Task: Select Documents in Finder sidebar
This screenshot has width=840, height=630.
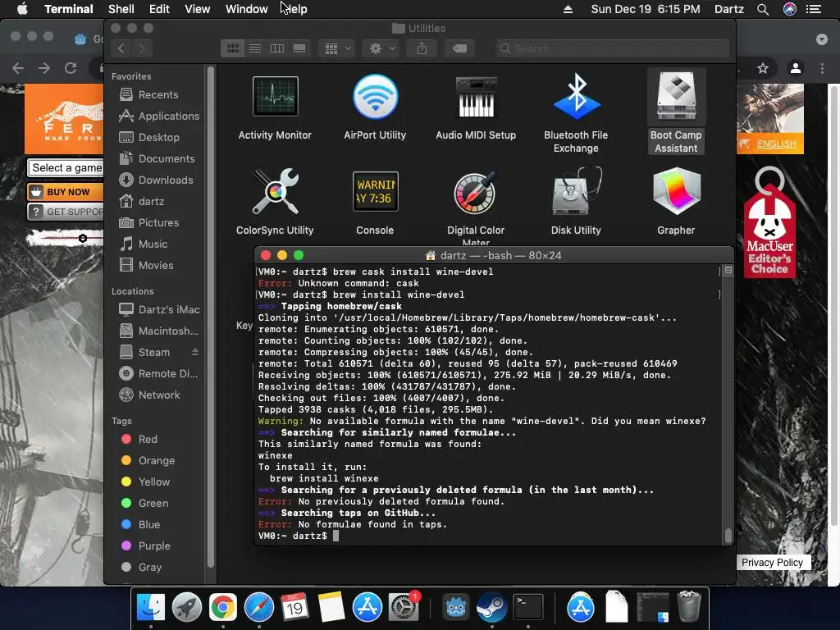Action: click(158, 159)
